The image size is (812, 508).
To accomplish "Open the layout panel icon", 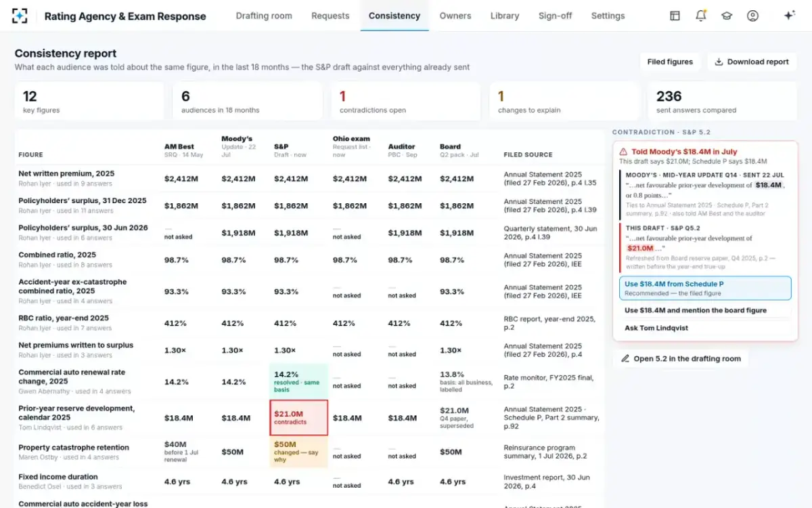I will (x=675, y=16).
